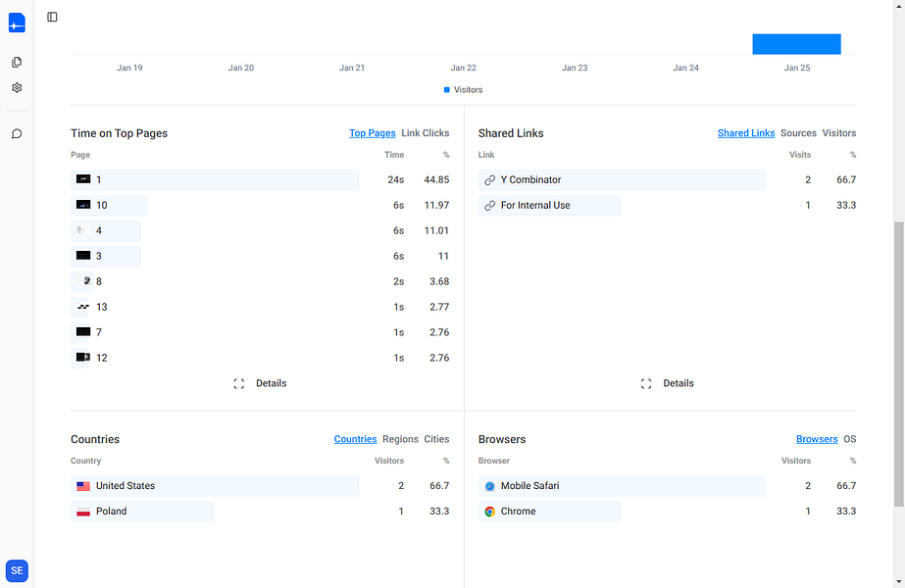
Task: Open page 13 thumbnail
Action: [x=83, y=307]
